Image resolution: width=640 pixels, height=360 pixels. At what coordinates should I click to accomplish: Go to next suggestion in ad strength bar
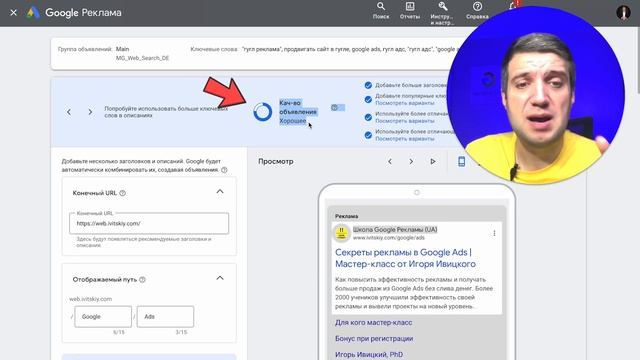tap(90, 112)
